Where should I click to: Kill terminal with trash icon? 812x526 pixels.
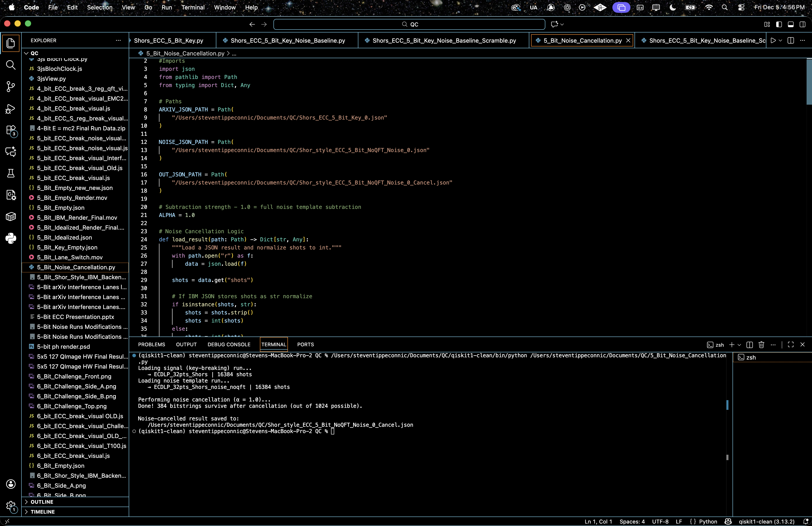point(761,345)
